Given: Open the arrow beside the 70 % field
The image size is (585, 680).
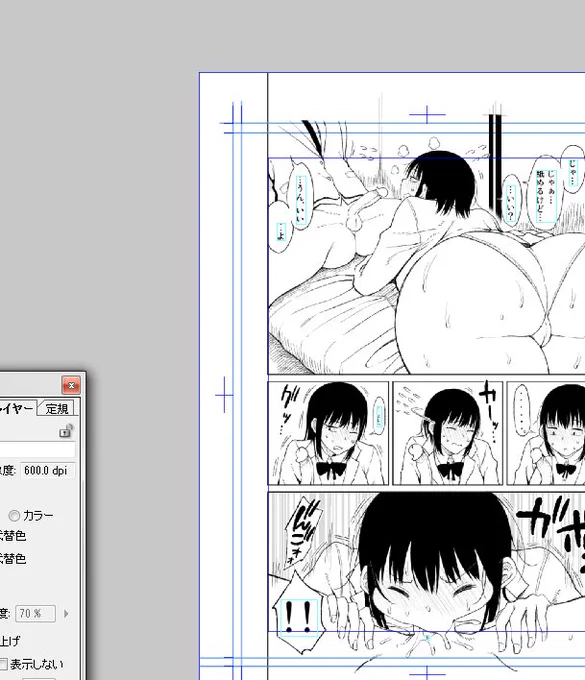Looking at the screenshot, I should [x=66, y=614].
